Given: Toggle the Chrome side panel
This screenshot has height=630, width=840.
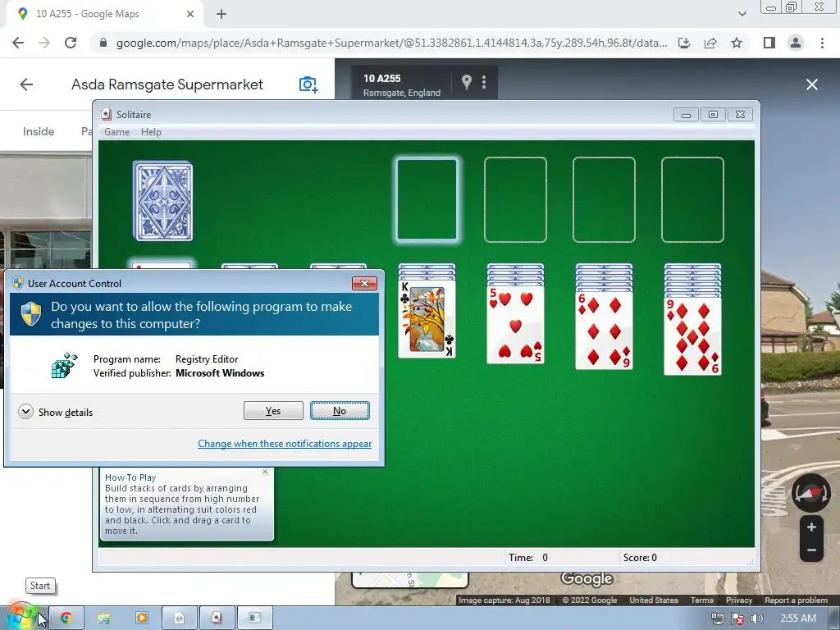Looking at the screenshot, I should (769, 43).
